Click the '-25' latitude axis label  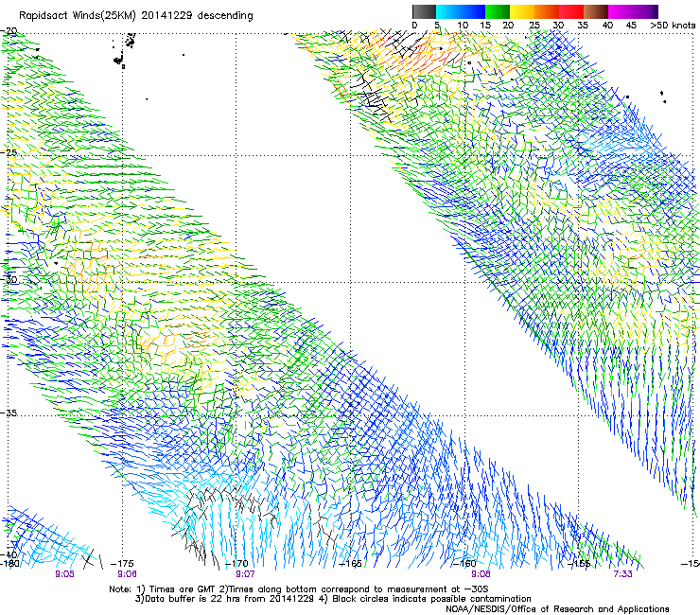click(9, 152)
